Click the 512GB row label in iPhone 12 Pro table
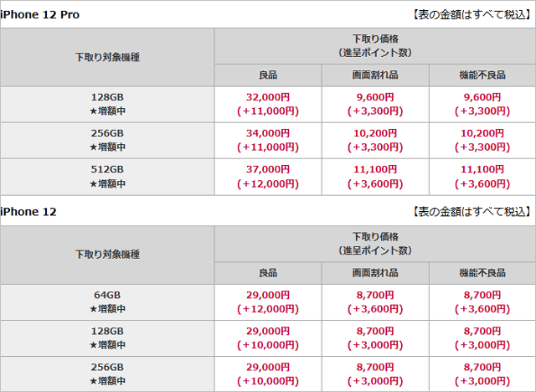This screenshot has width=536, height=392. [107, 177]
